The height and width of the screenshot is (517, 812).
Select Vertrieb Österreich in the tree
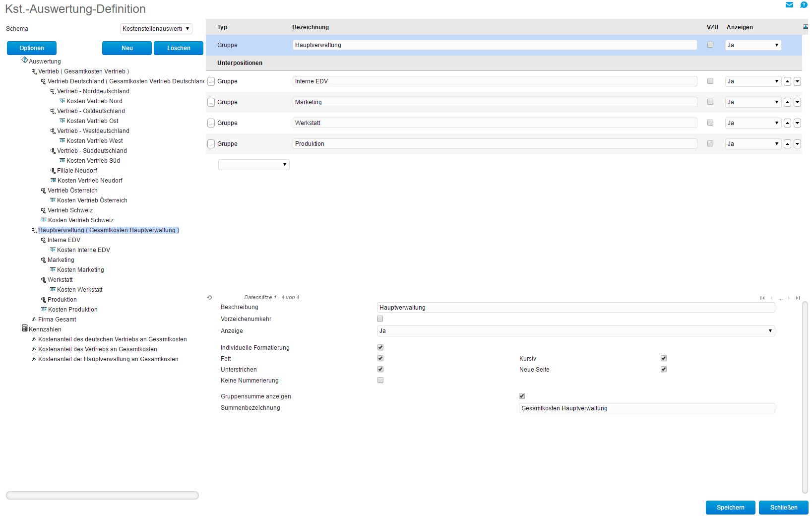tap(72, 191)
